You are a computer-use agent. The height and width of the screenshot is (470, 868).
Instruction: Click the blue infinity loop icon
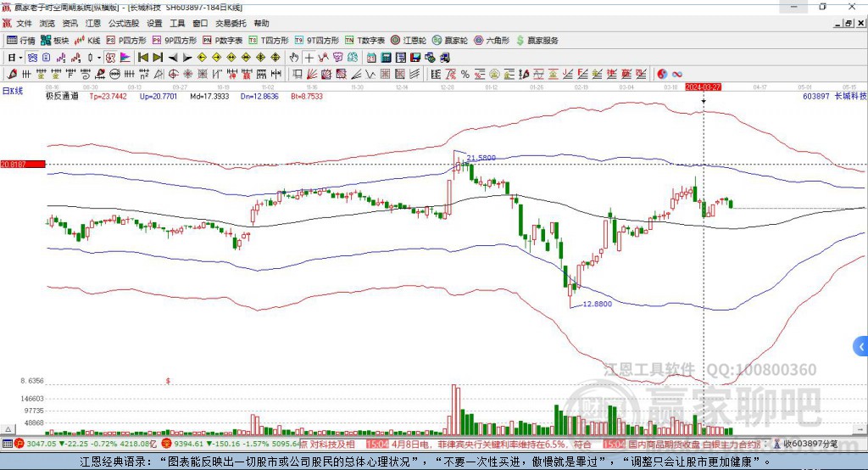point(677,75)
